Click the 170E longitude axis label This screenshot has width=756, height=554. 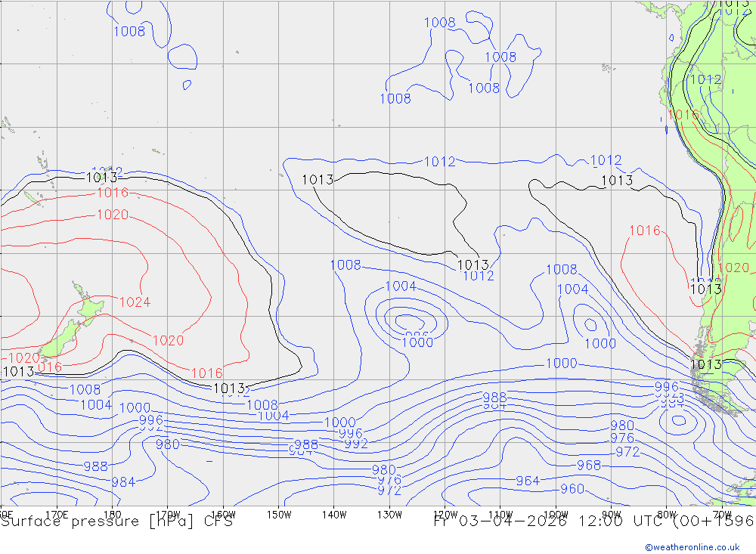57,515
